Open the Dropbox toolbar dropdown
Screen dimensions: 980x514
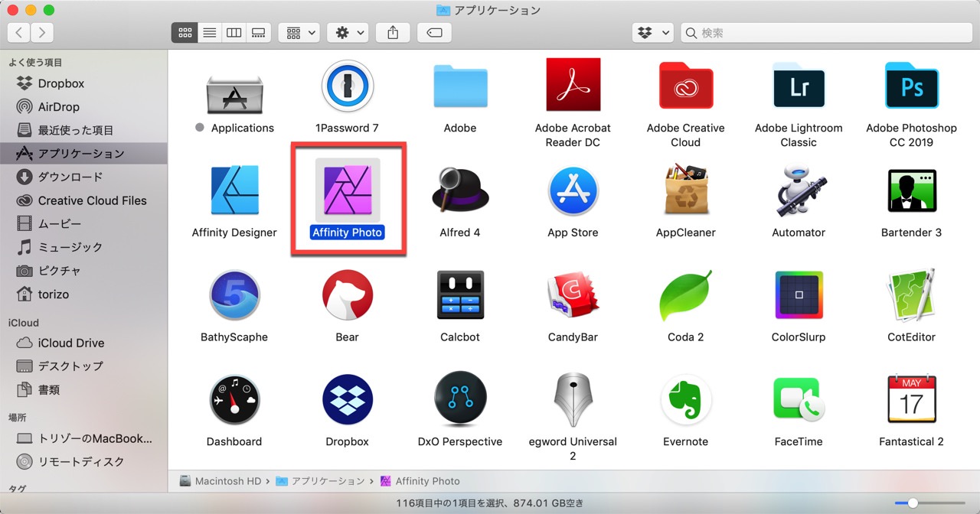click(652, 33)
